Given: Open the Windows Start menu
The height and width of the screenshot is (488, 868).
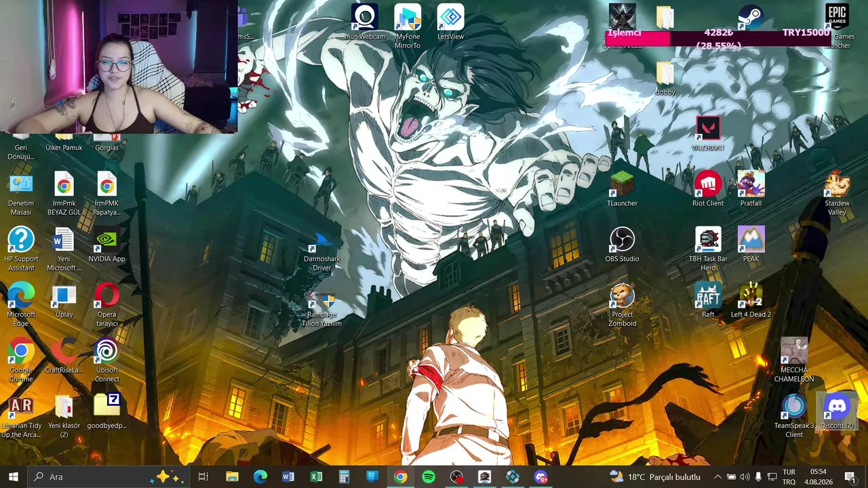Looking at the screenshot, I should tap(14, 476).
